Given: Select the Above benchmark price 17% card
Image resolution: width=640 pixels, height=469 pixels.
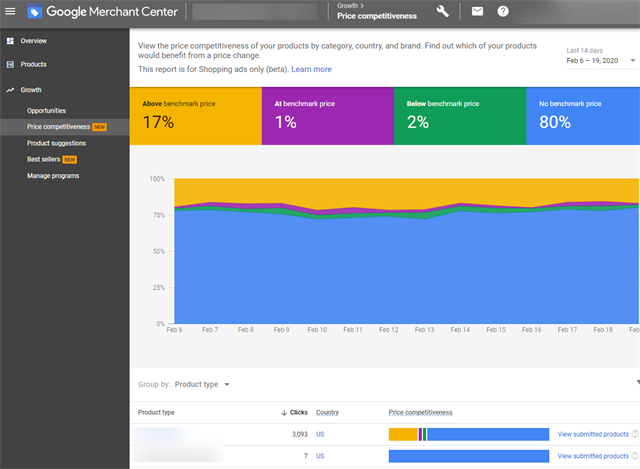Looking at the screenshot, I should pyautogui.click(x=196, y=116).
